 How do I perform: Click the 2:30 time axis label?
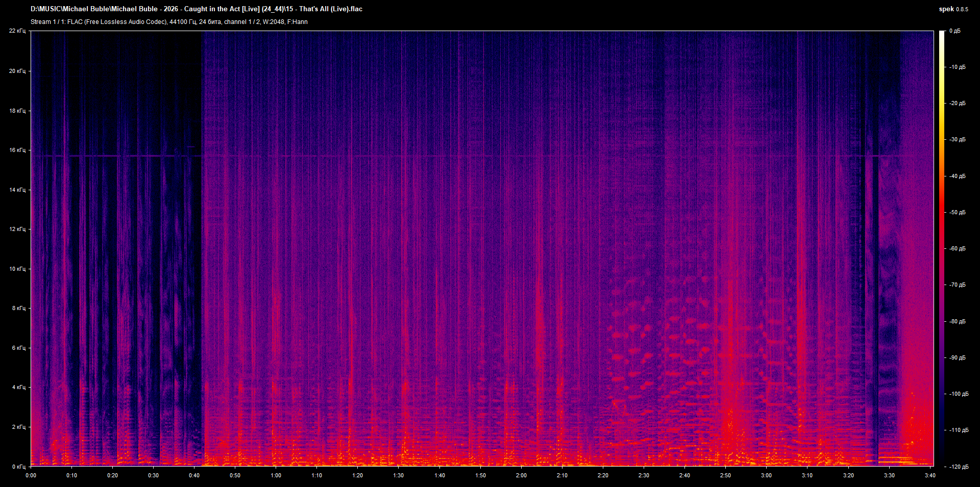(x=644, y=475)
